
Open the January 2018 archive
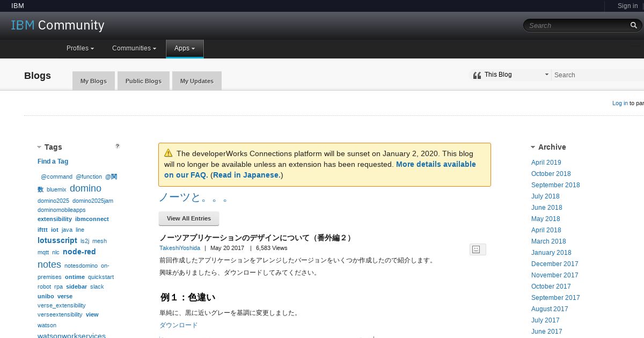551,253
